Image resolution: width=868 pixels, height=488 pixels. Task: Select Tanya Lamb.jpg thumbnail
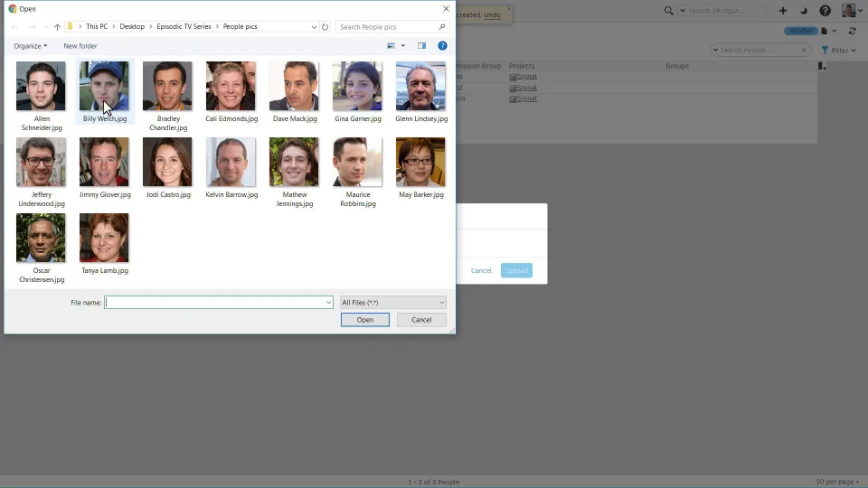[x=104, y=238]
